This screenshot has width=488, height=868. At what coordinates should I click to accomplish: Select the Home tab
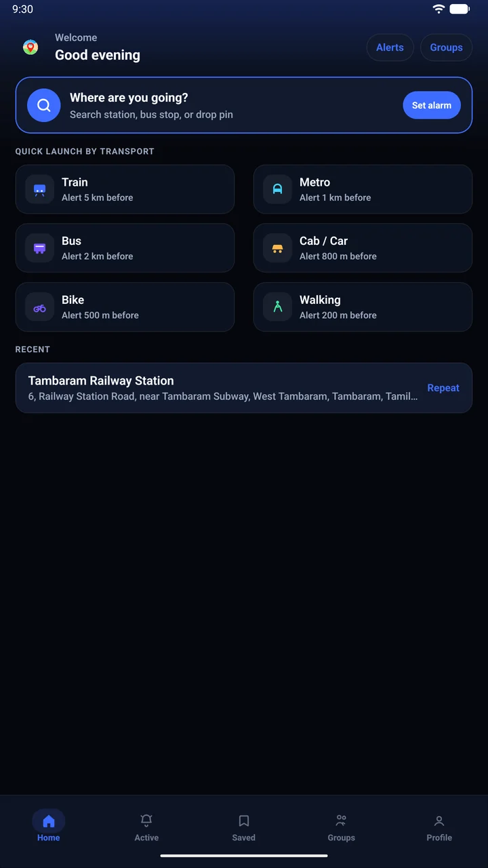(x=49, y=827)
